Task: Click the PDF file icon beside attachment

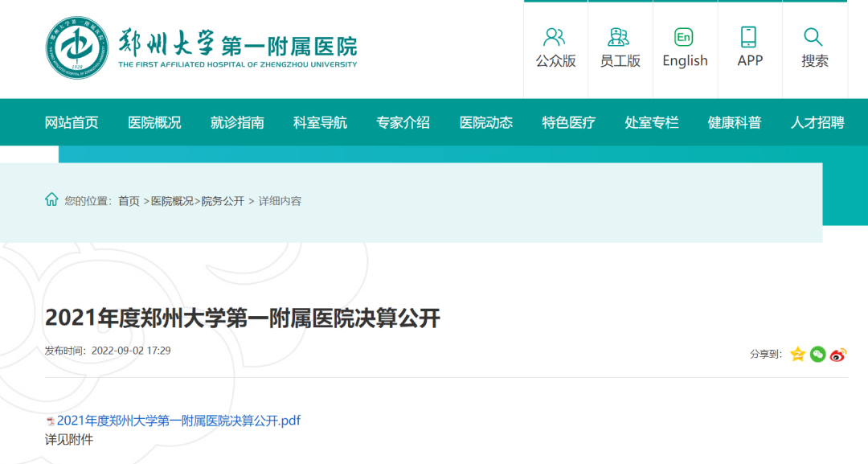Action: (x=51, y=421)
